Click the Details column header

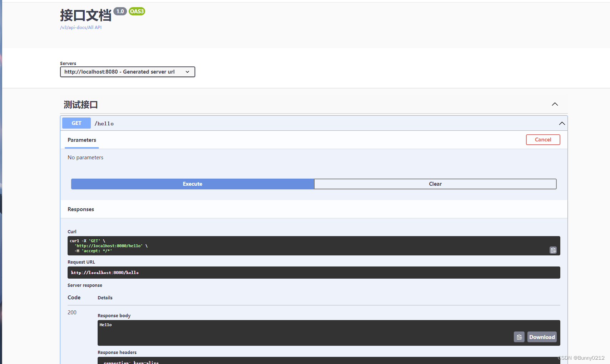click(x=105, y=298)
